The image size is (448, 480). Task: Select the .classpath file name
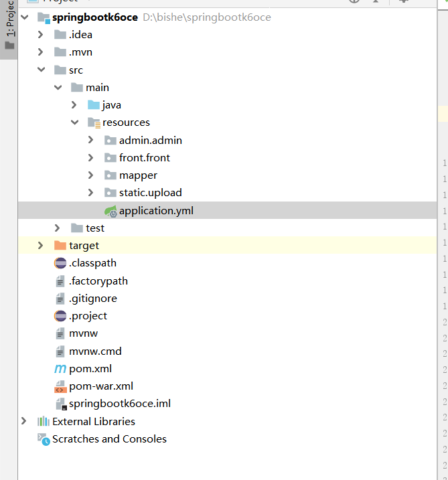tap(93, 263)
